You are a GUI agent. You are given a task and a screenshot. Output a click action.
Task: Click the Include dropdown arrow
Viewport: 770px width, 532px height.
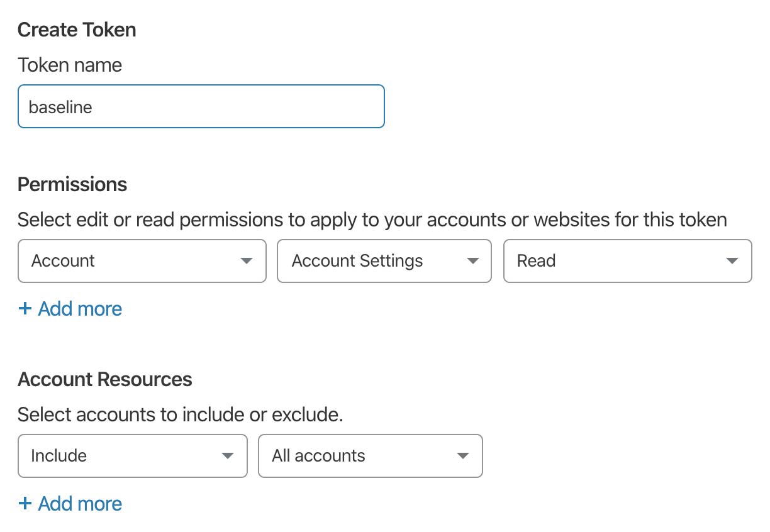pos(228,456)
